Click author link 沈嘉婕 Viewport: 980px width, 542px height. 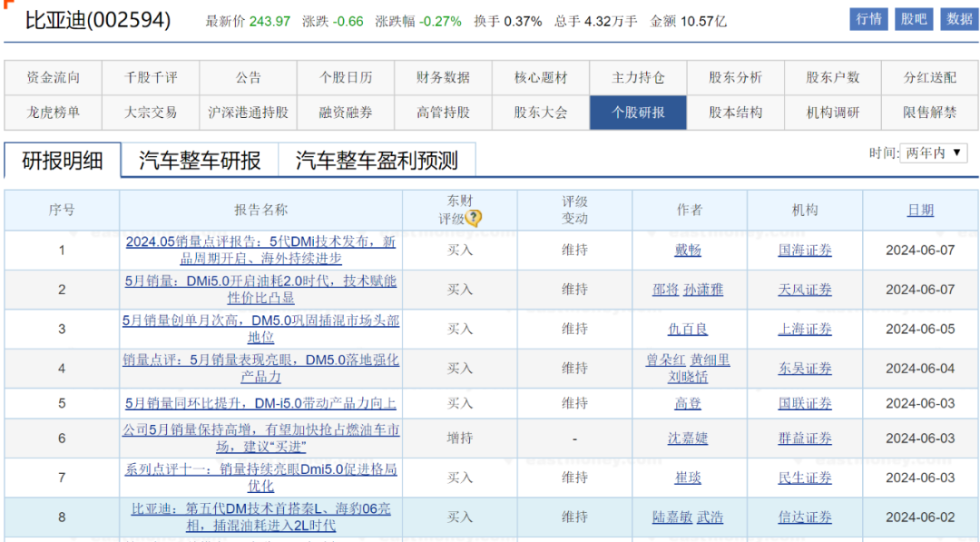tap(688, 439)
